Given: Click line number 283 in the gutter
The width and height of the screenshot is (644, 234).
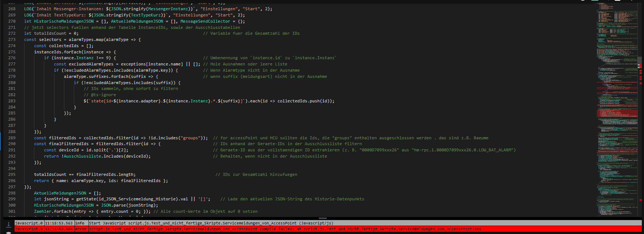Looking at the screenshot, I should point(12,101).
